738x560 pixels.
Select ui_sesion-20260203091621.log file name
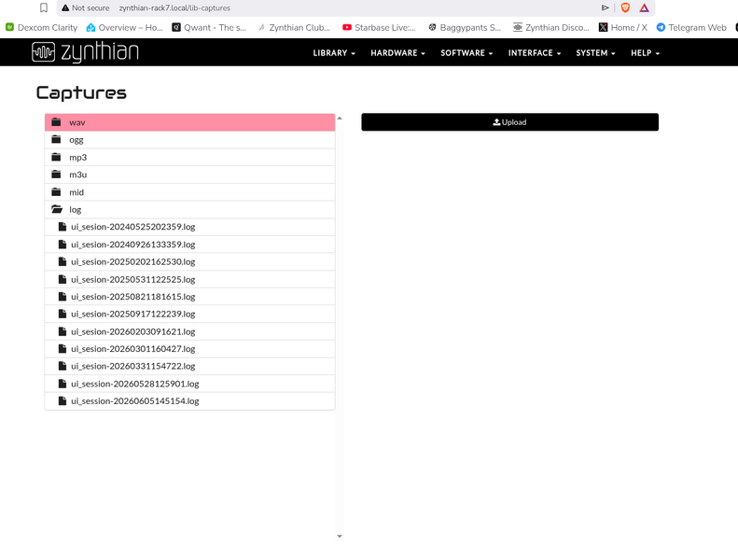point(133,331)
